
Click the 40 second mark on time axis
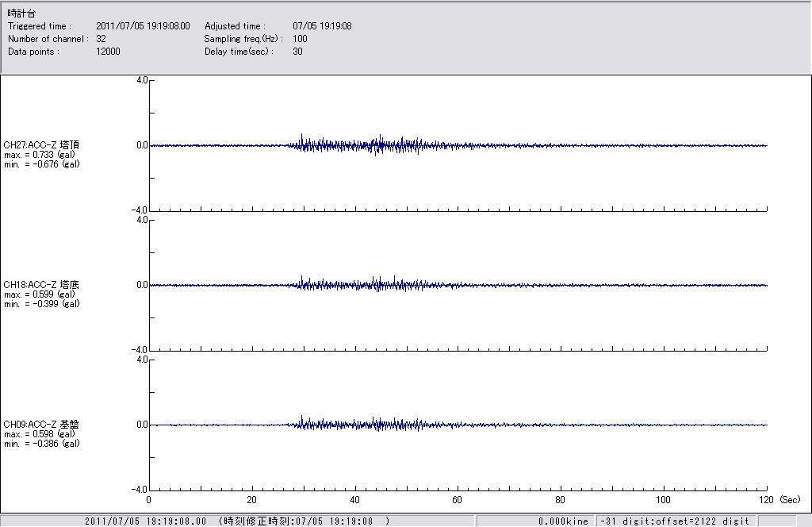[354, 500]
